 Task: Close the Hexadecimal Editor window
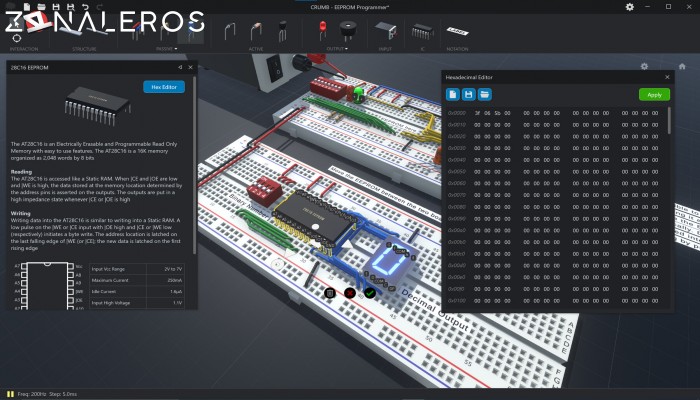pyautogui.click(x=667, y=77)
